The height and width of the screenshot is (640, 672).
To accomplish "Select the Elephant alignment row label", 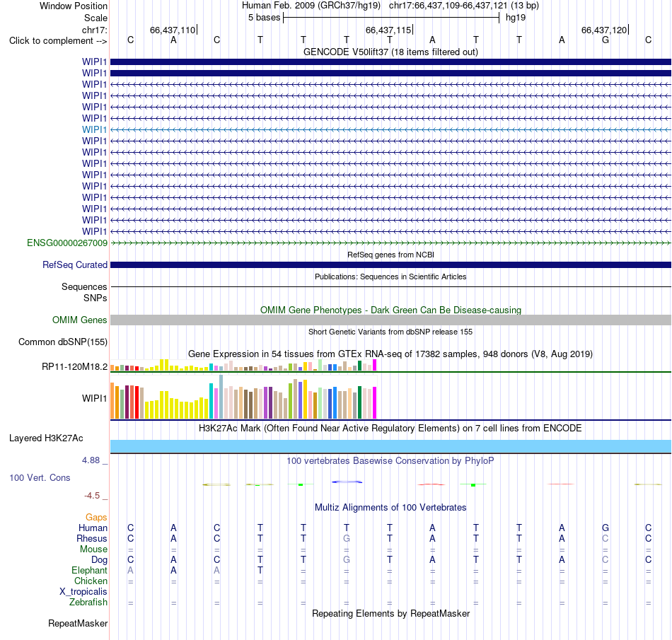I will [x=89, y=570].
